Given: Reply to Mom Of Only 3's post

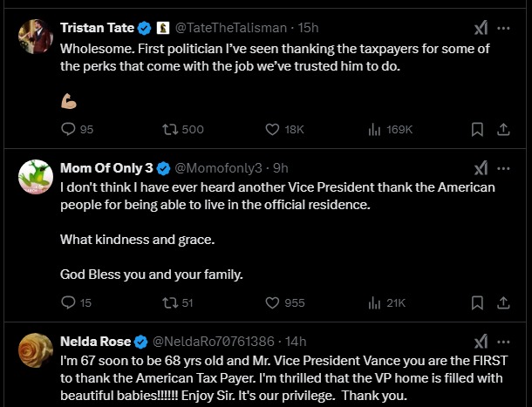Looking at the screenshot, I should pyautogui.click(x=69, y=302).
